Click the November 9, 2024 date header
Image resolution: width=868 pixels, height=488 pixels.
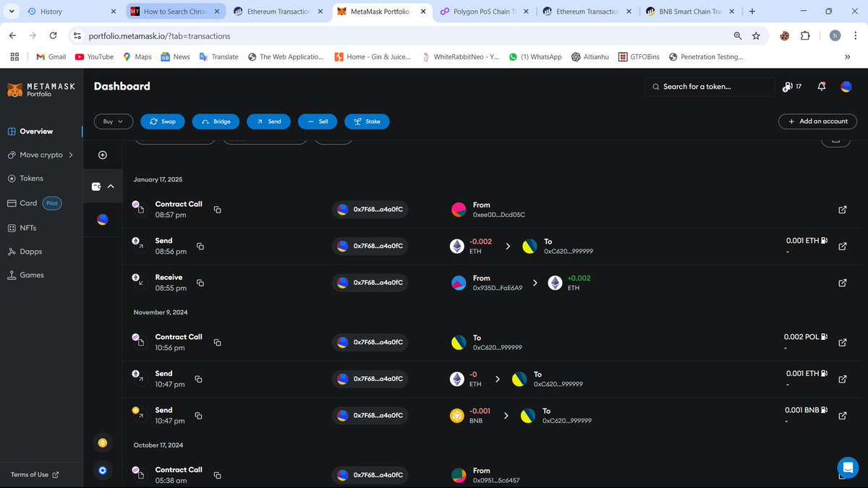pos(161,312)
